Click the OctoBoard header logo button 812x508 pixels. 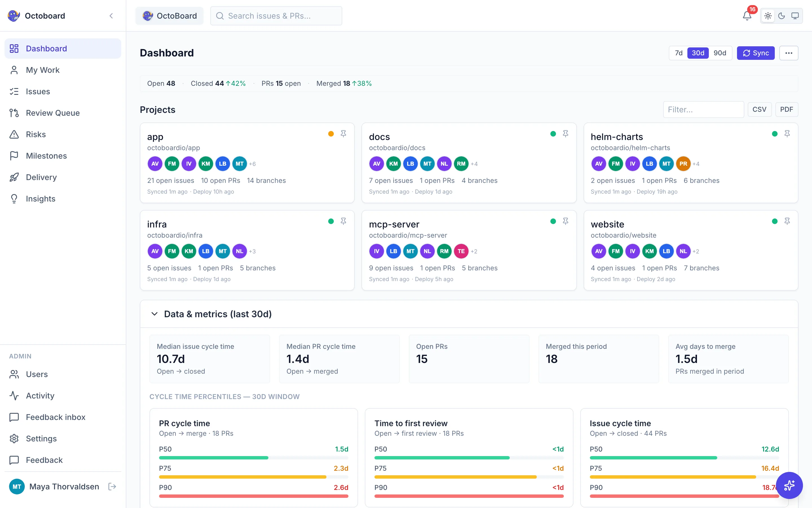pos(169,16)
